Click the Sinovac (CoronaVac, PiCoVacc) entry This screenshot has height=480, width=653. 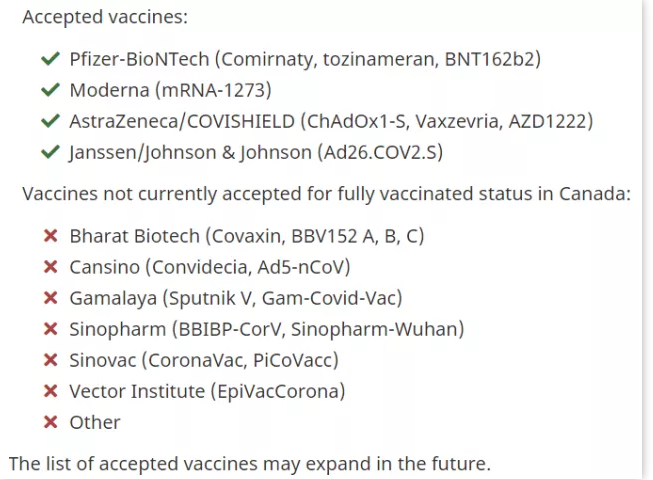pyautogui.click(x=204, y=361)
